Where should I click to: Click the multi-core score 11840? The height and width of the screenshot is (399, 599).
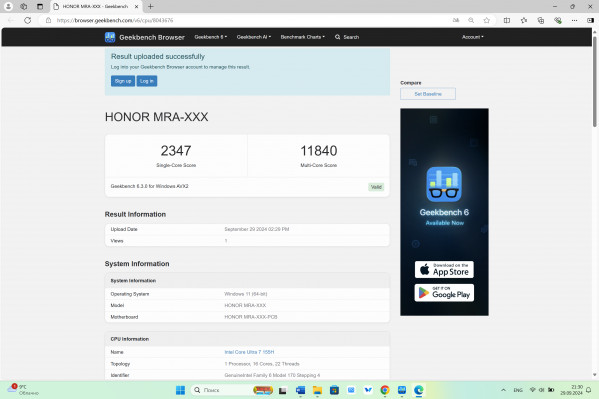pyautogui.click(x=319, y=151)
